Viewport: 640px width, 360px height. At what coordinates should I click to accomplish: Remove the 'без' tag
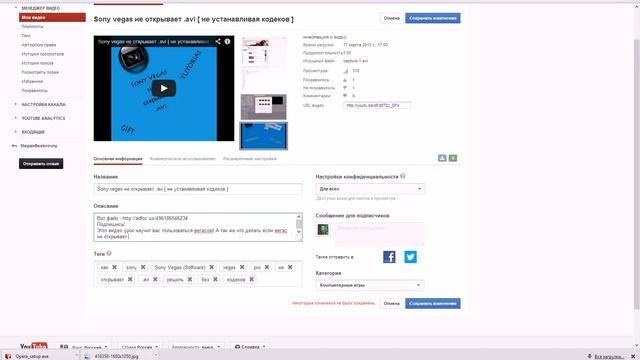point(216,279)
